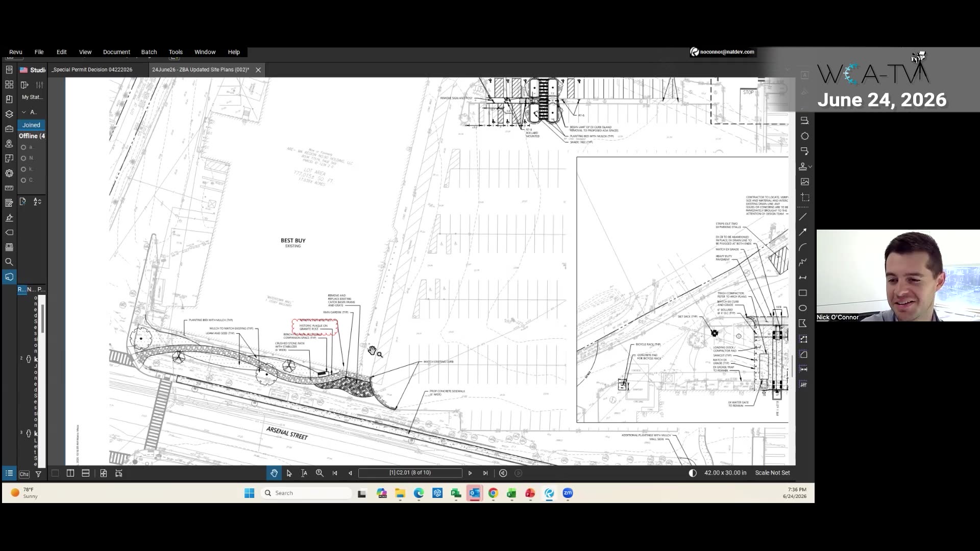Activate the Pan hand tool

(274, 473)
